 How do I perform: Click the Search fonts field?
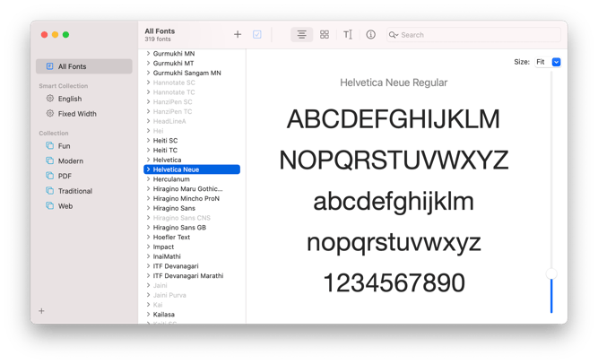tap(473, 35)
